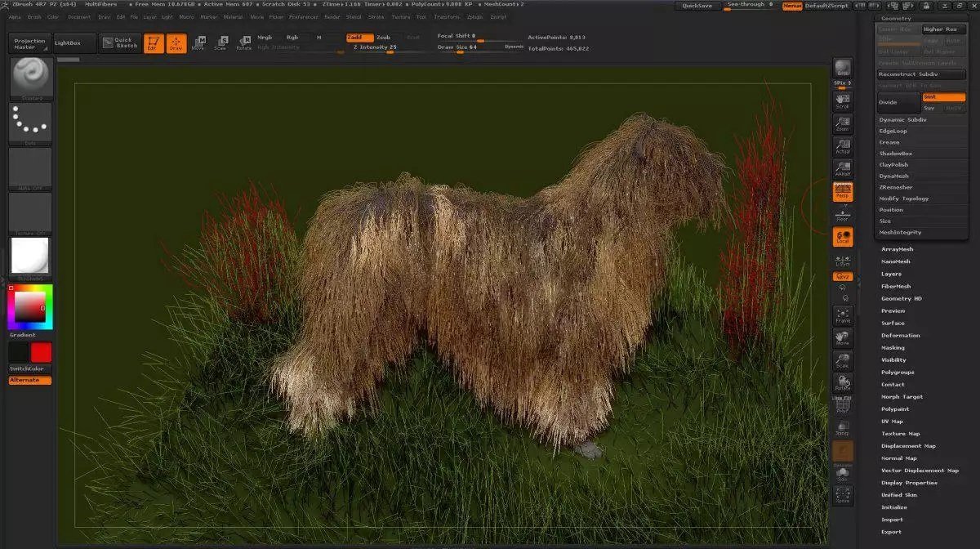Click the Alternate button
This screenshot has height=549, width=980.
[x=29, y=380]
